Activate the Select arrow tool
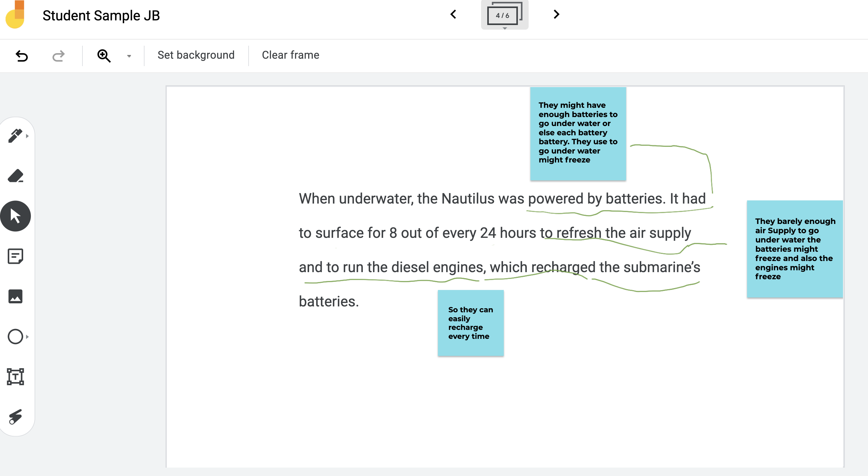 (15, 216)
